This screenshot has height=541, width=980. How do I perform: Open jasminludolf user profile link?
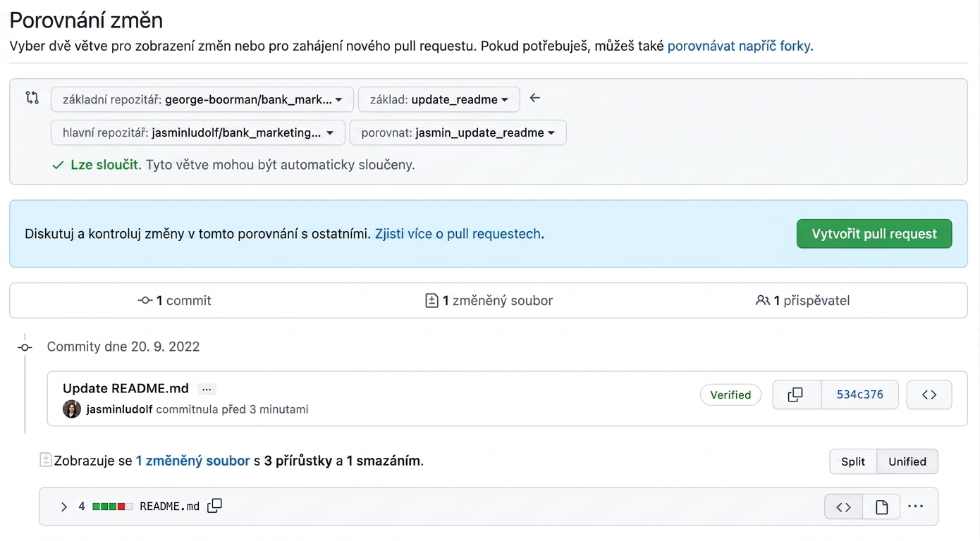click(120, 409)
